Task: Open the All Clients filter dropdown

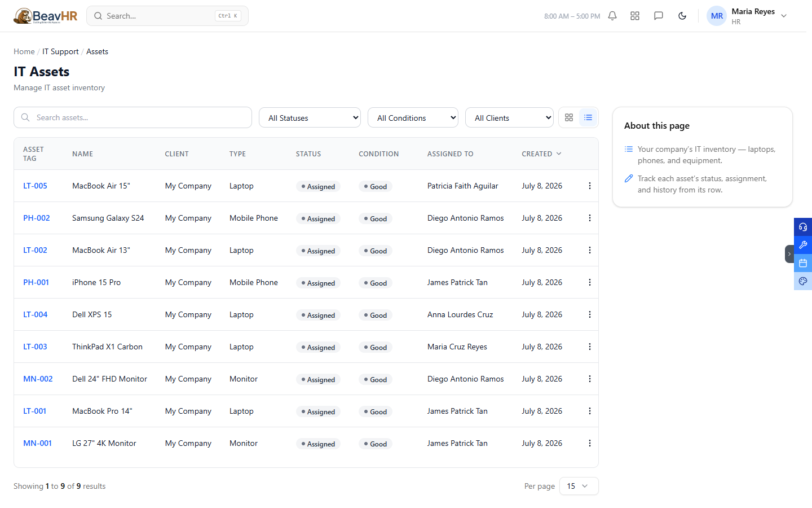Action: 509,117
